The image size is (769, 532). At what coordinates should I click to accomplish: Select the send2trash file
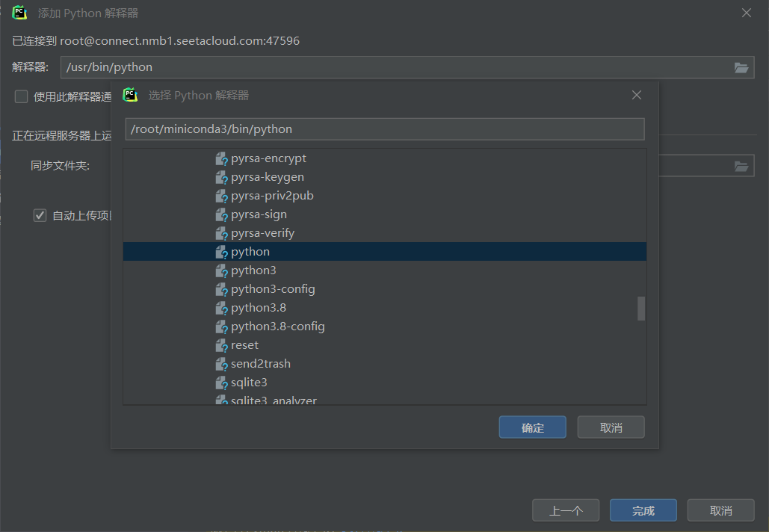pos(260,363)
